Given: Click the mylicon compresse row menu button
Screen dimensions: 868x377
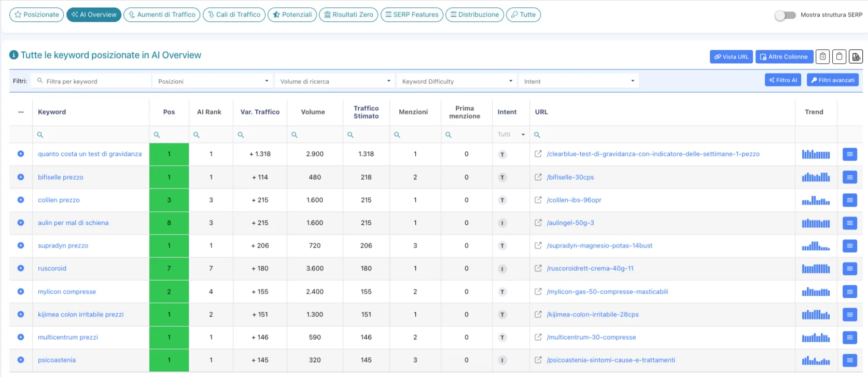Looking at the screenshot, I should tap(849, 292).
